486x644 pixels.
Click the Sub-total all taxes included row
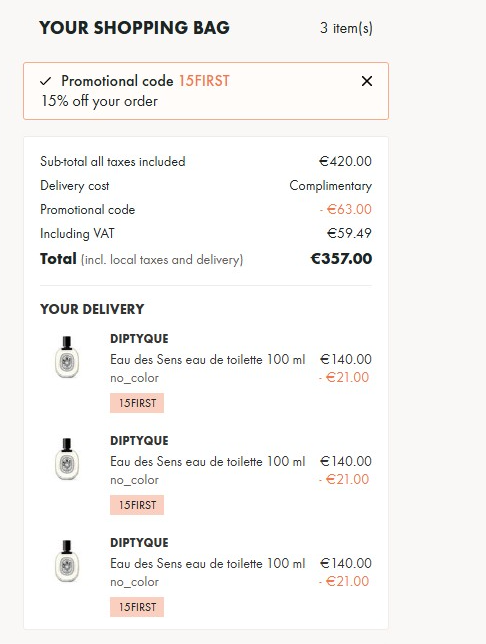(206, 161)
